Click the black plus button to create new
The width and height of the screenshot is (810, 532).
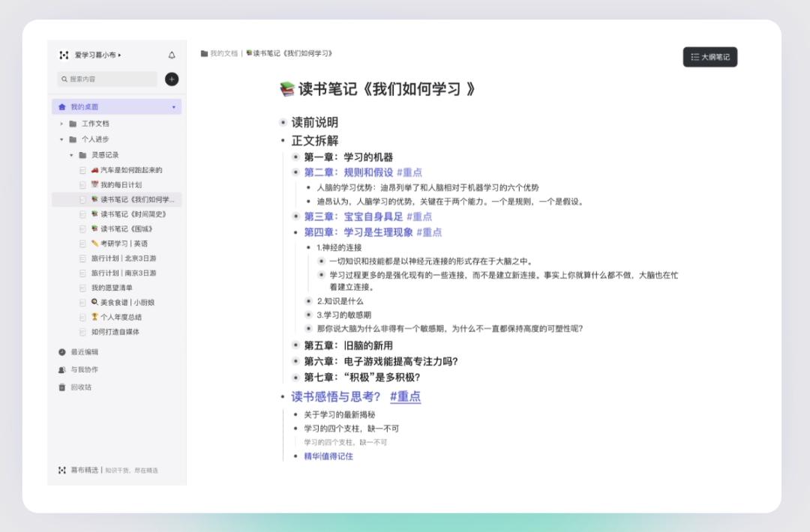(172, 79)
